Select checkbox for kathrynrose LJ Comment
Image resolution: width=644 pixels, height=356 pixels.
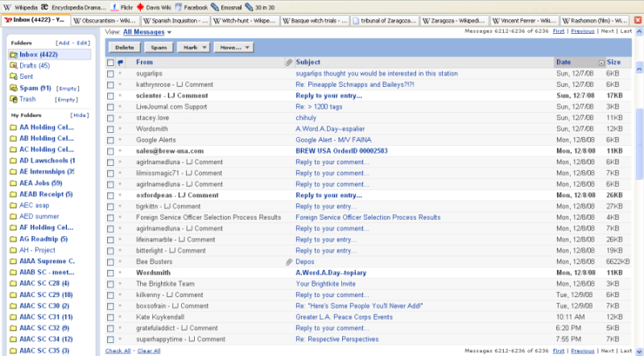pyautogui.click(x=110, y=85)
